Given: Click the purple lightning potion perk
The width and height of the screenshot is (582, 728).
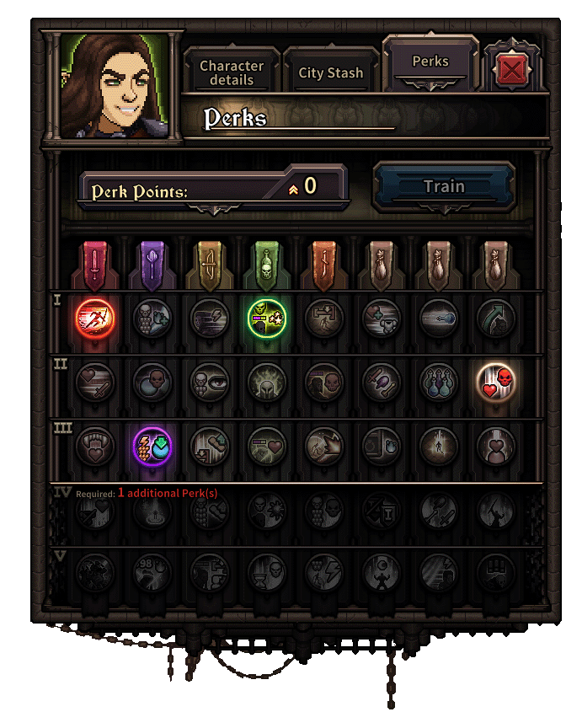Looking at the screenshot, I should pyautogui.click(x=152, y=447).
